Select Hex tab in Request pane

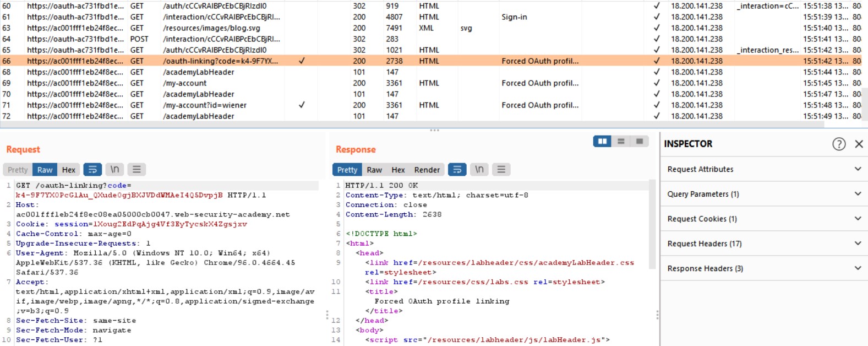[69, 170]
